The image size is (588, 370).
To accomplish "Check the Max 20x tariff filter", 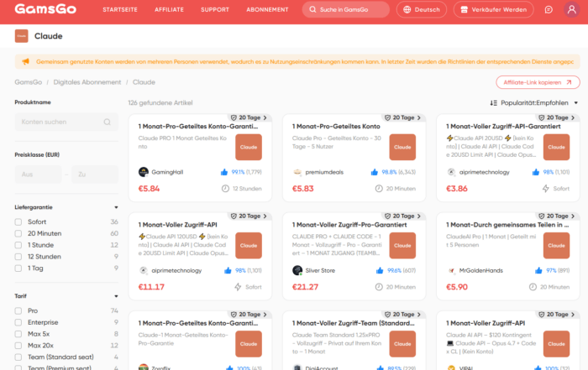I will point(18,346).
